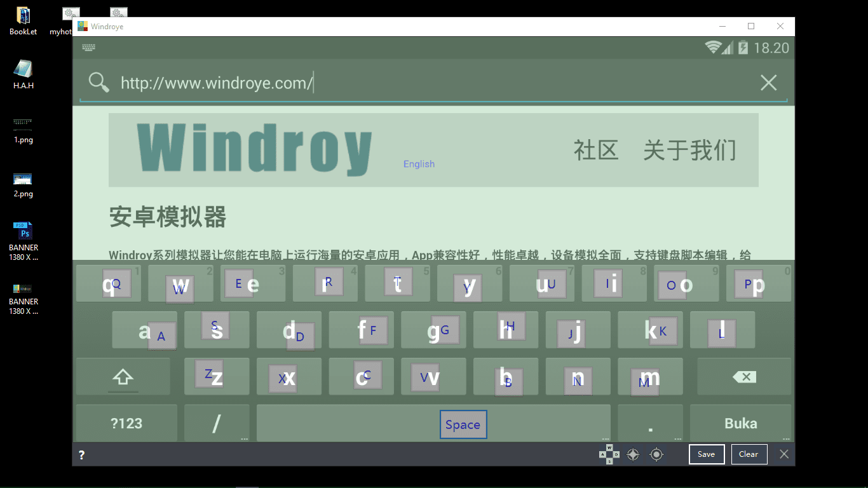Switch to the ?123 symbols keyboard
Viewport: 868px width, 488px height.
tap(126, 423)
